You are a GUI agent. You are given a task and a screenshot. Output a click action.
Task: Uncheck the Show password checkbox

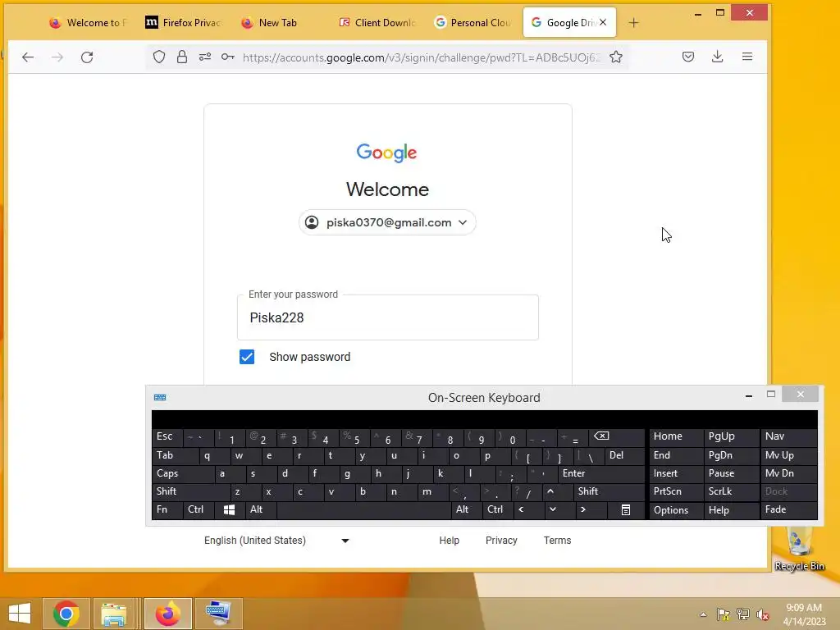click(247, 357)
